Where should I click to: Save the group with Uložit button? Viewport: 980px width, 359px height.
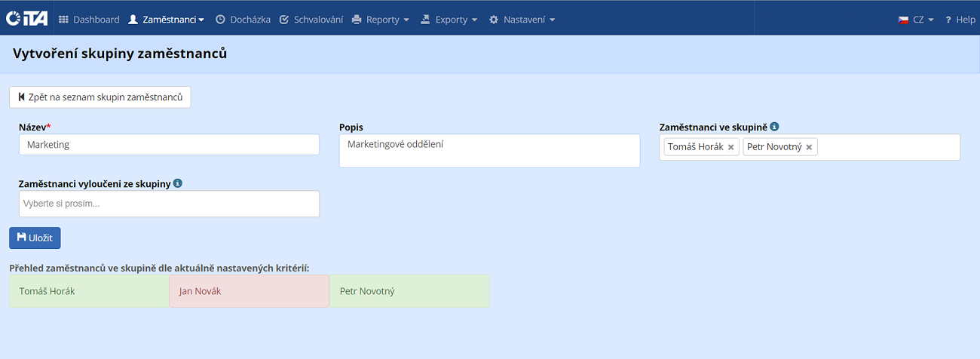pyautogui.click(x=35, y=238)
